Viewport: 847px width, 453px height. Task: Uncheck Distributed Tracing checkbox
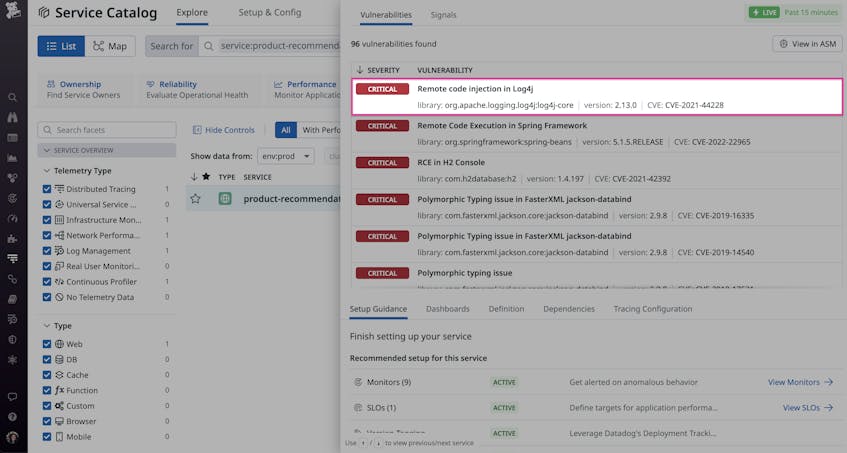pyautogui.click(x=47, y=189)
